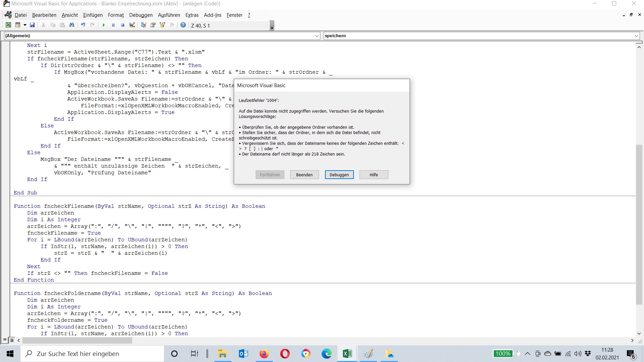Click the Break pause icon

pyautogui.click(x=113, y=25)
